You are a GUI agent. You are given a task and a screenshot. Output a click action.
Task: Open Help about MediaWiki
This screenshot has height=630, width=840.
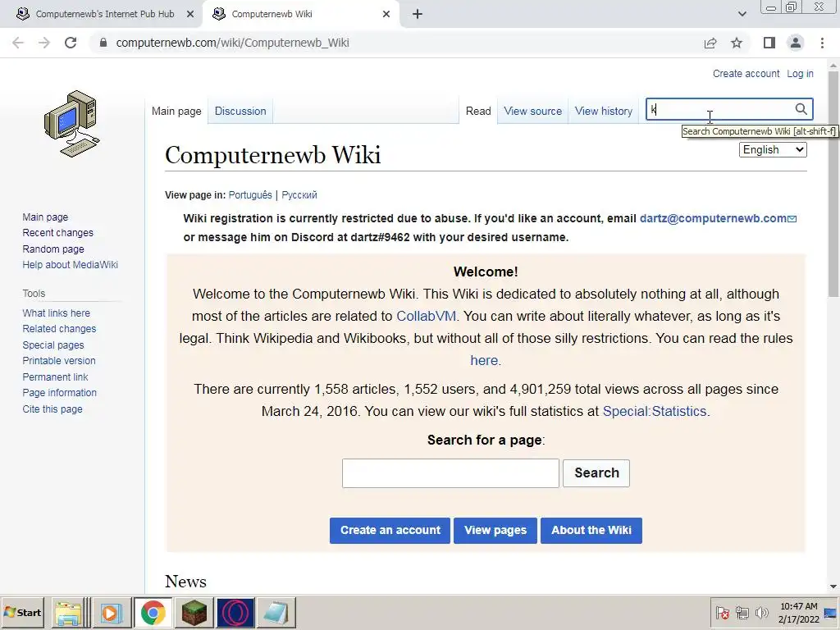click(x=71, y=265)
